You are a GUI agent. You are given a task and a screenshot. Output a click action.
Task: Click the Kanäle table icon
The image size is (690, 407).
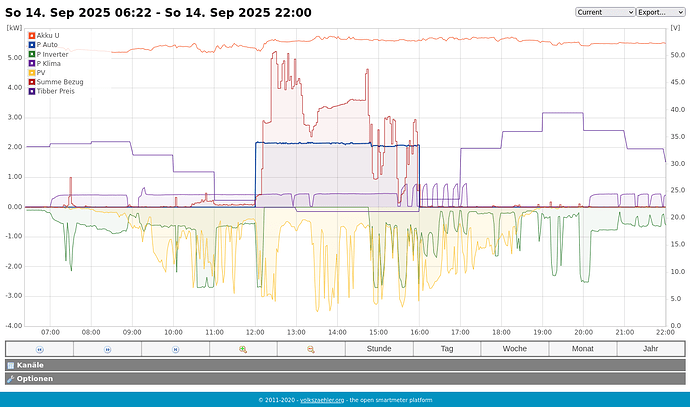11,365
